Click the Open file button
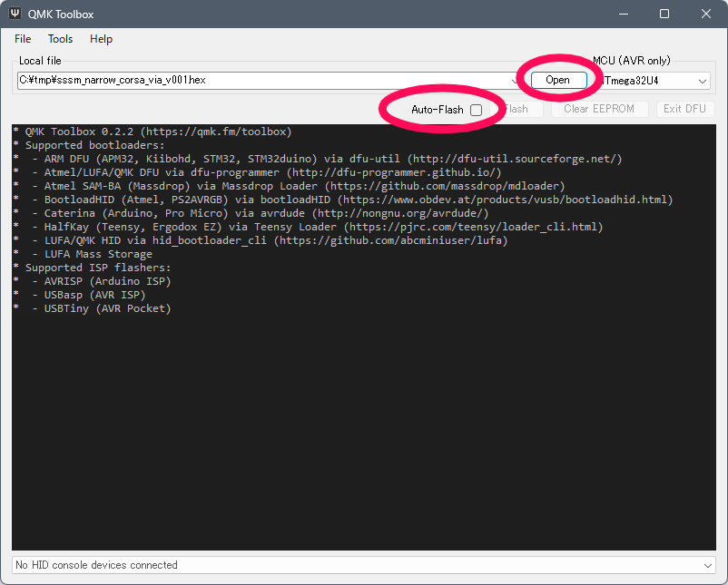 [x=558, y=80]
